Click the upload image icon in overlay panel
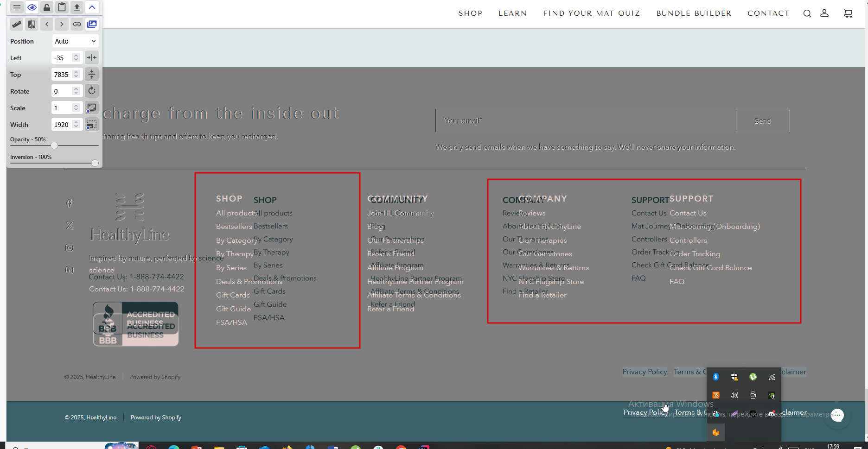 point(77,7)
